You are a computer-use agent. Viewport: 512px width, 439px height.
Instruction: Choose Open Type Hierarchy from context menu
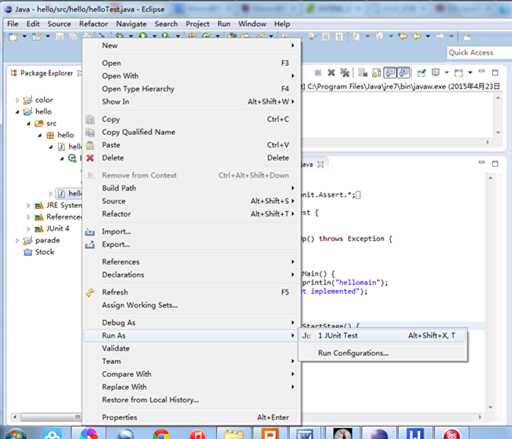(192, 89)
